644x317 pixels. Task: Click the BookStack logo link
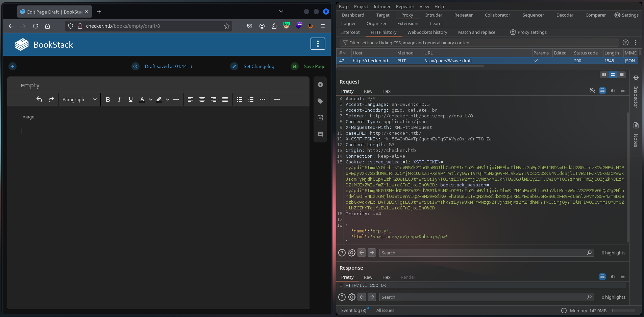(44, 45)
